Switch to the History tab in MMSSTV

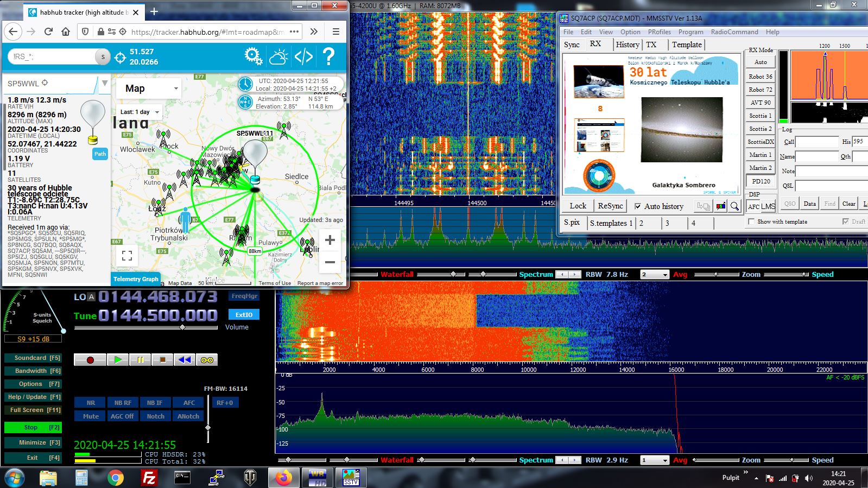(627, 45)
